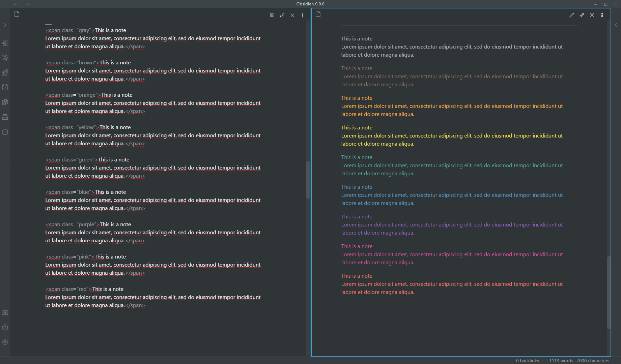This screenshot has height=364, width=621.
Task: Open today's daily note icon
Action: coord(5,87)
